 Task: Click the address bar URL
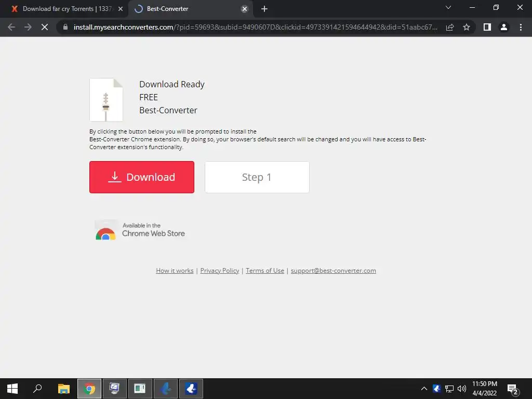coord(256,27)
